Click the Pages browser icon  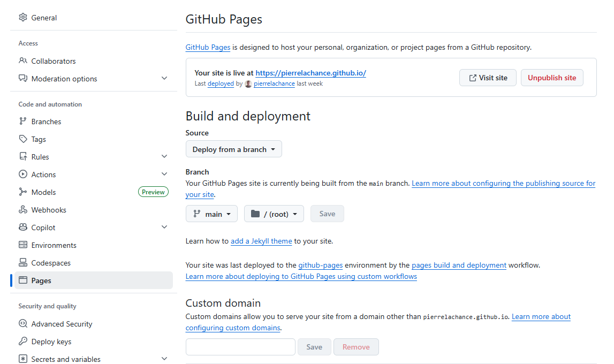(23, 280)
